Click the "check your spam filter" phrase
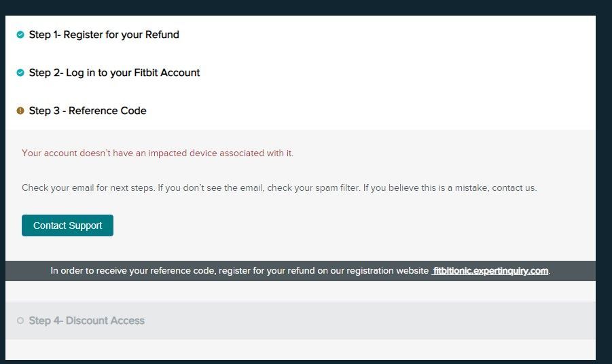612x364 pixels. coord(313,188)
